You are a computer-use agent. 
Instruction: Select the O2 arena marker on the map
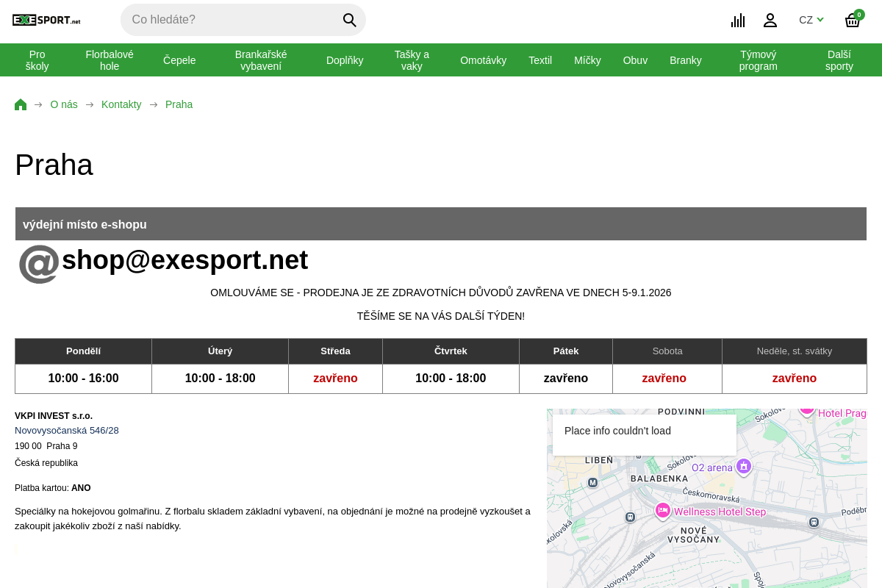743,467
